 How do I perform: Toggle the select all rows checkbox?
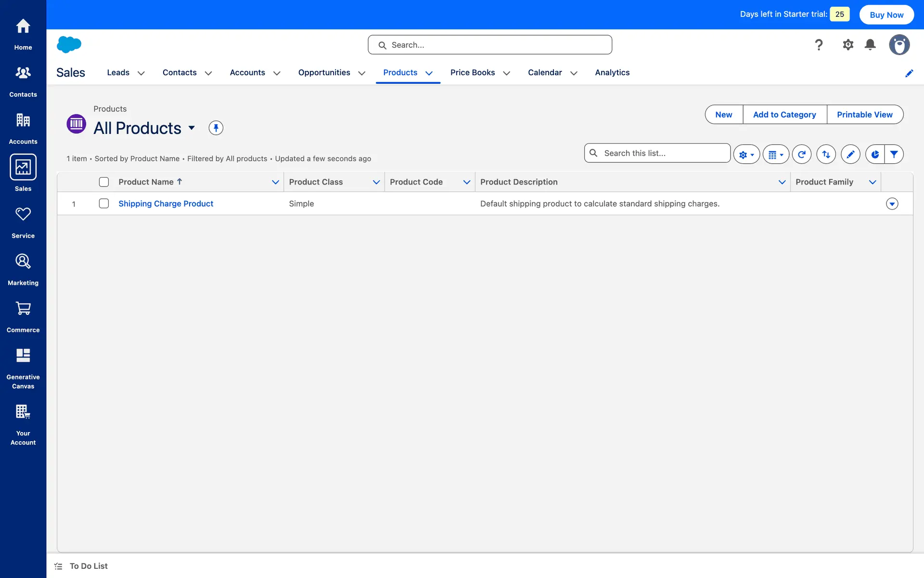pyautogui.click(x=104, y=182)
